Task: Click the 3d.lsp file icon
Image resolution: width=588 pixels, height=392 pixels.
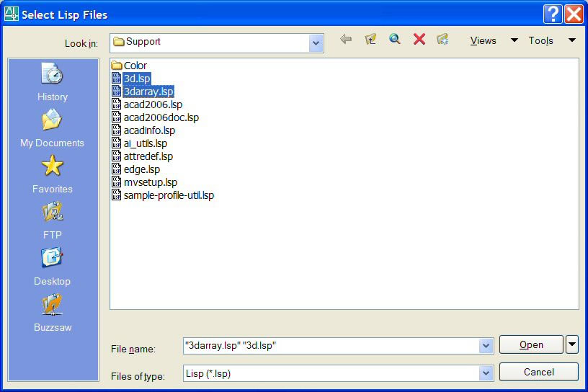Action: (117, 79)
